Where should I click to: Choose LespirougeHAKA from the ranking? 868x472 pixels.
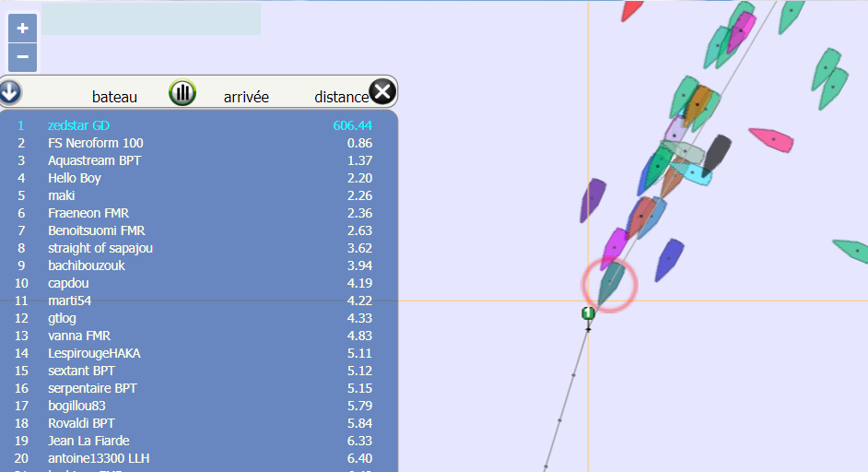[x=94, y=353]
